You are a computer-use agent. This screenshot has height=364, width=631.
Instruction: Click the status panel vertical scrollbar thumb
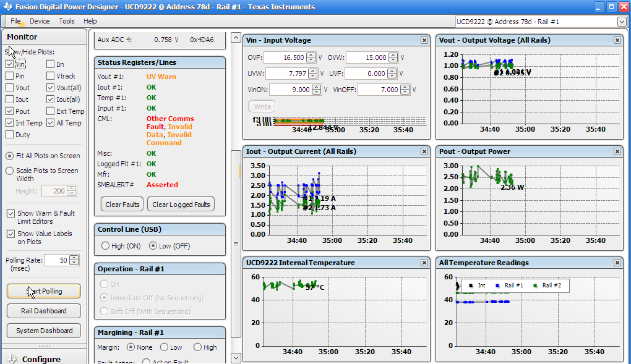pos(236,244)
